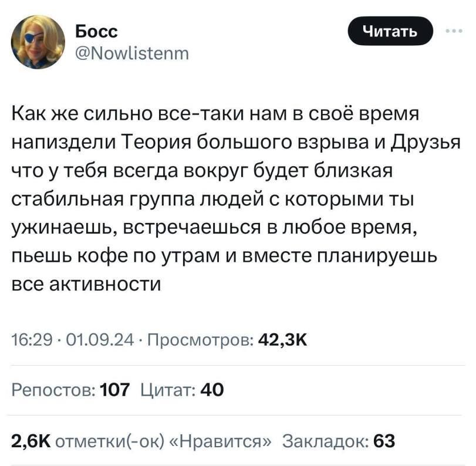Open the Просмотров view count label

pyautogui.click(x=199, y=339)
